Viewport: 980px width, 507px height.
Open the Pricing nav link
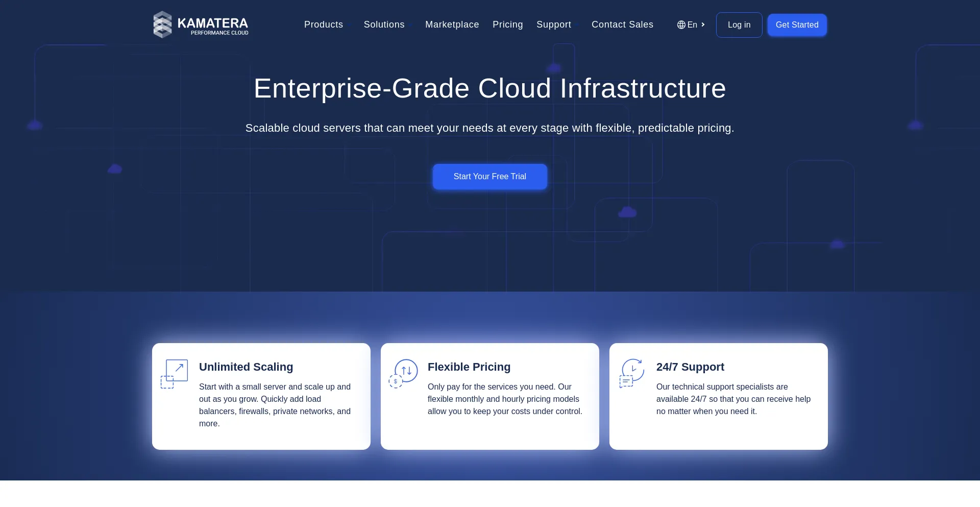[x=507, y=25]
